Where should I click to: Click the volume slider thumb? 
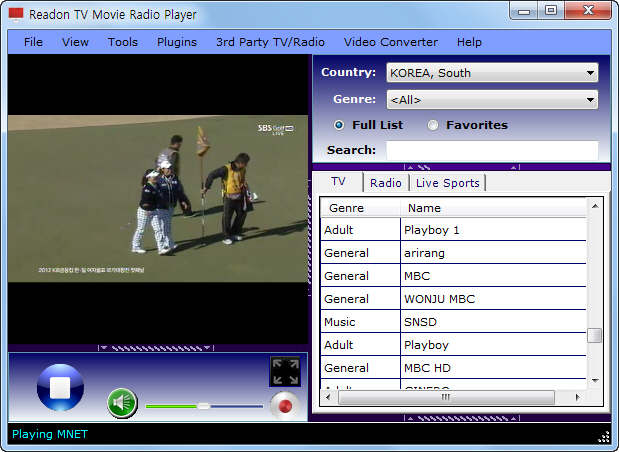(204, 406)
